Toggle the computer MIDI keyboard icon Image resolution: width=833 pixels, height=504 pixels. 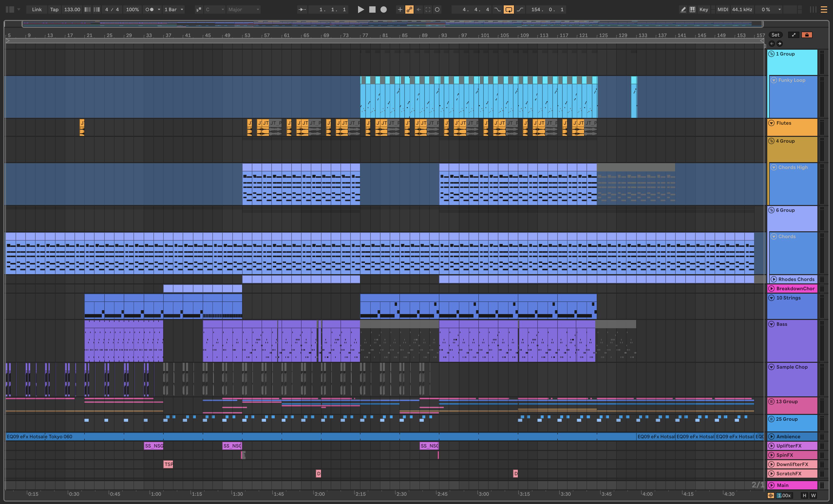pos(692,9)
